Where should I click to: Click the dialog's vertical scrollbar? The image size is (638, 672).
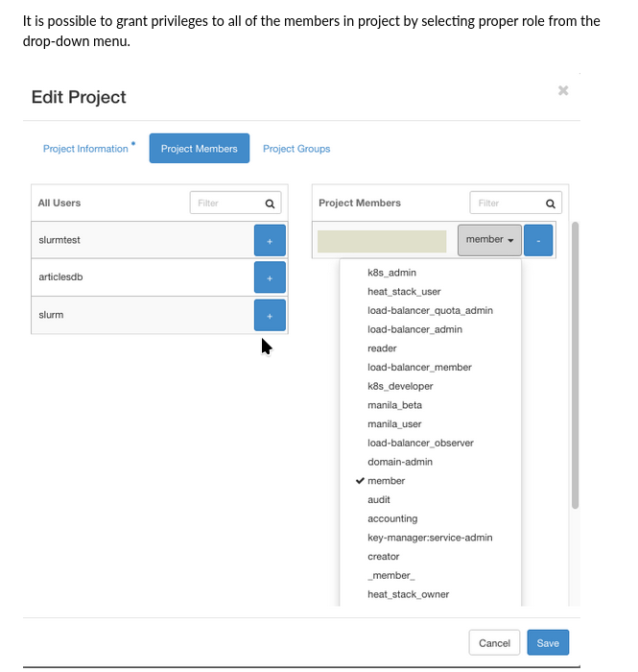[x=575, y=365]
